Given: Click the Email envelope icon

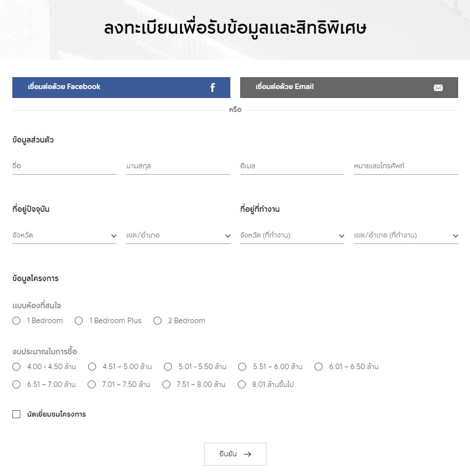Looking at the screenshot, I should pos(438,88).
